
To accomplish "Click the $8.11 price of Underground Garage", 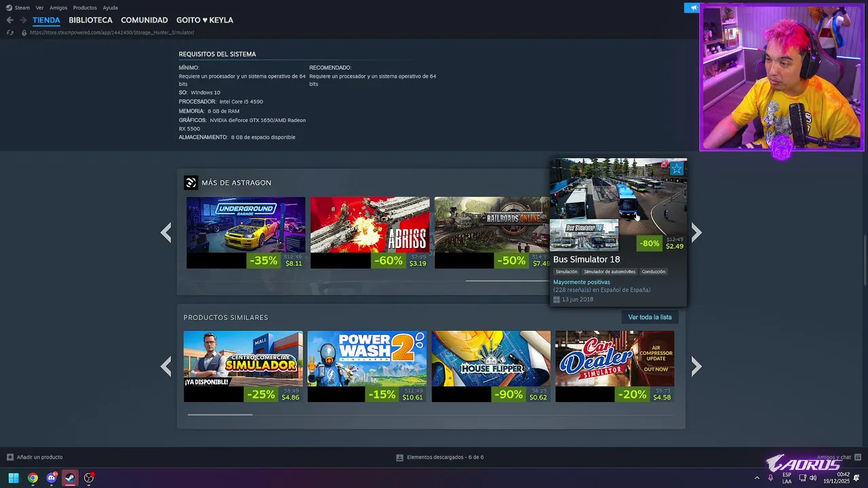I will point(294,263).
